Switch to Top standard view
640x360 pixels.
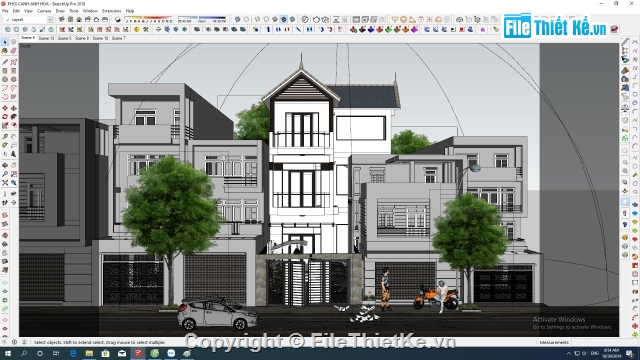70,20
